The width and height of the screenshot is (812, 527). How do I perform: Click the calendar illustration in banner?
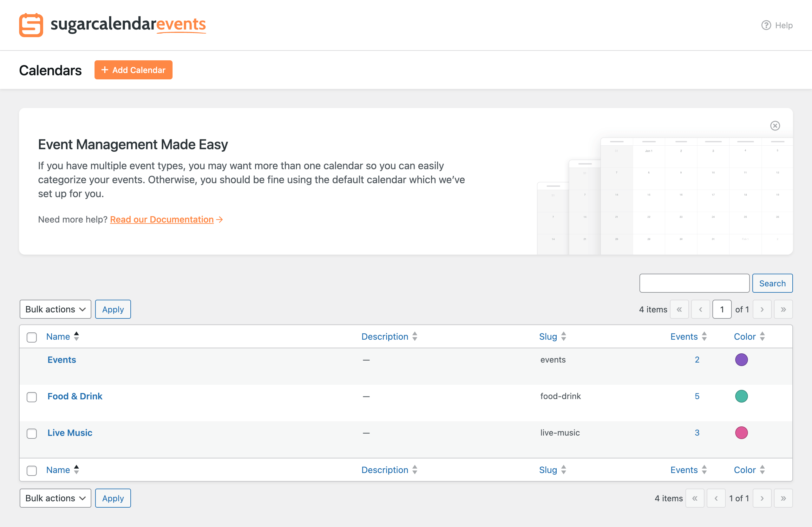click(665, 196)
